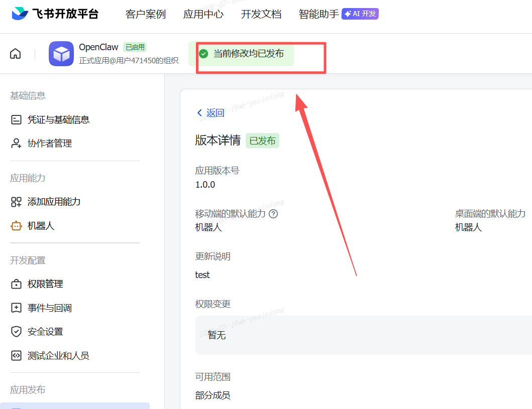Viewport: 532px width, 409px height.
Task: Click the green check in the published banner
Action: (203, 53)
